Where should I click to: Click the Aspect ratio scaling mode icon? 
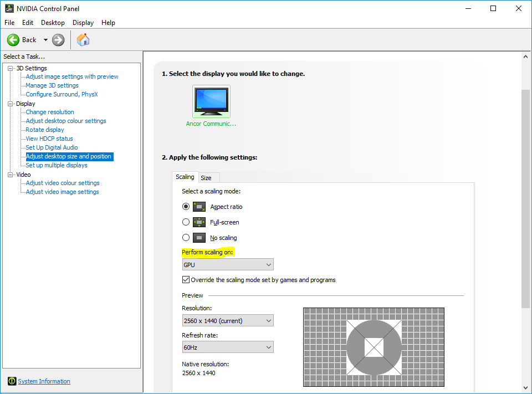coord(199,207)
